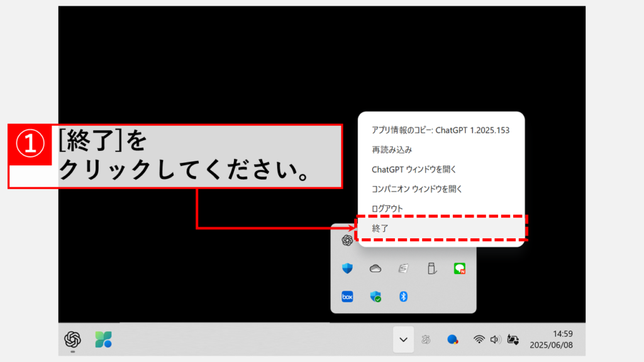Open the Box tray icon
This screenshot has width=644, height=362.
point(347,297)
